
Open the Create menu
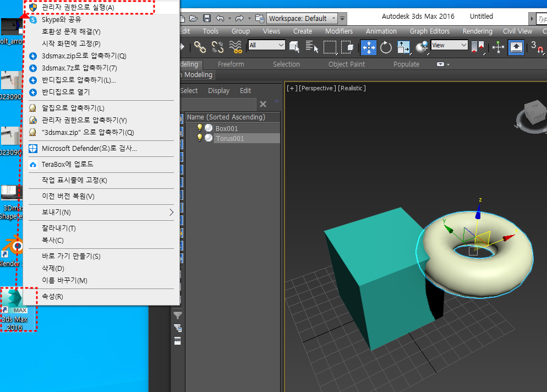point(303,31)
